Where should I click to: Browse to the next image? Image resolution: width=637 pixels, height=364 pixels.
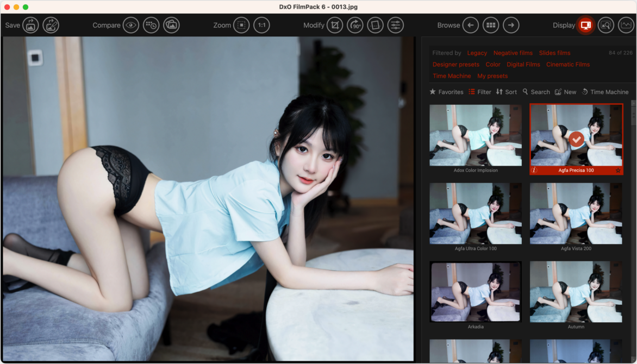511,25
